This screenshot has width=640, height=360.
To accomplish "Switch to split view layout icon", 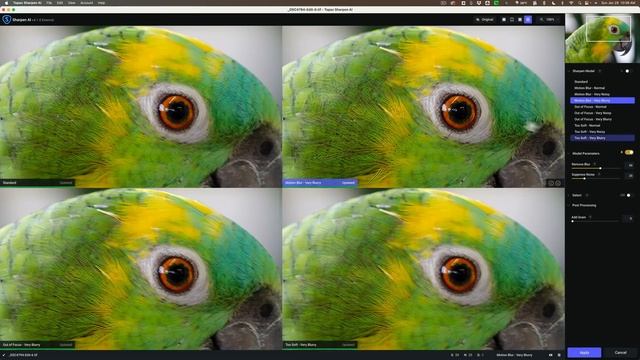I will click(x=512, y=19).
